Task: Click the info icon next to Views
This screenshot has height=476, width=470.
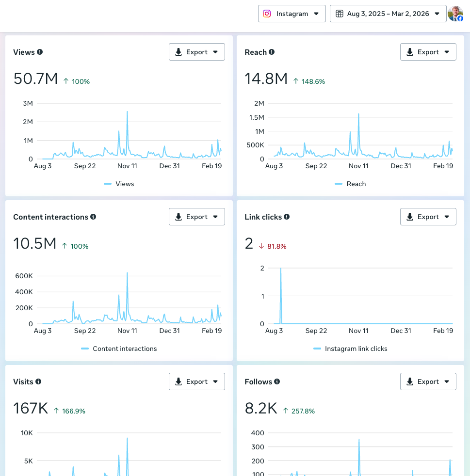Action: pos(40,52)
